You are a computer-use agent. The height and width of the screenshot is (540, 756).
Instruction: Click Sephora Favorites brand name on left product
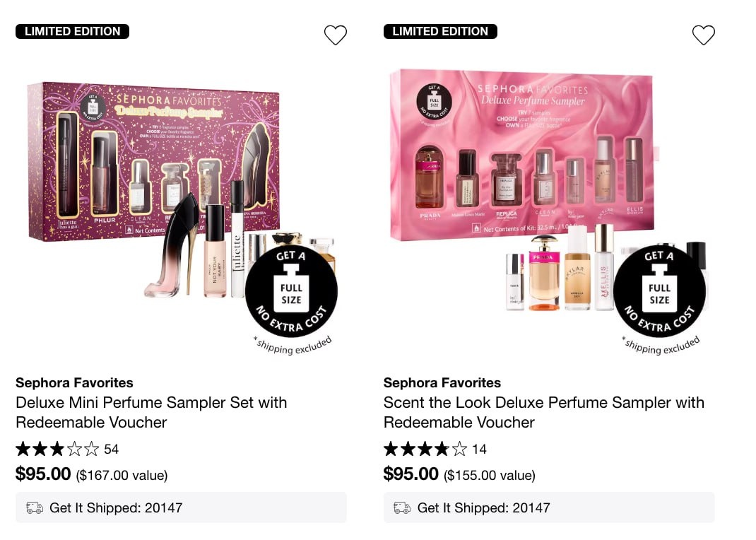[x=74, y=383]
